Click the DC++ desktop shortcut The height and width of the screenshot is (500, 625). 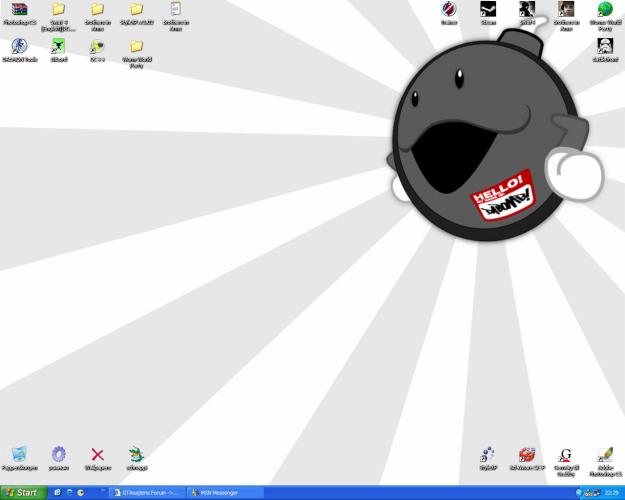97,47
